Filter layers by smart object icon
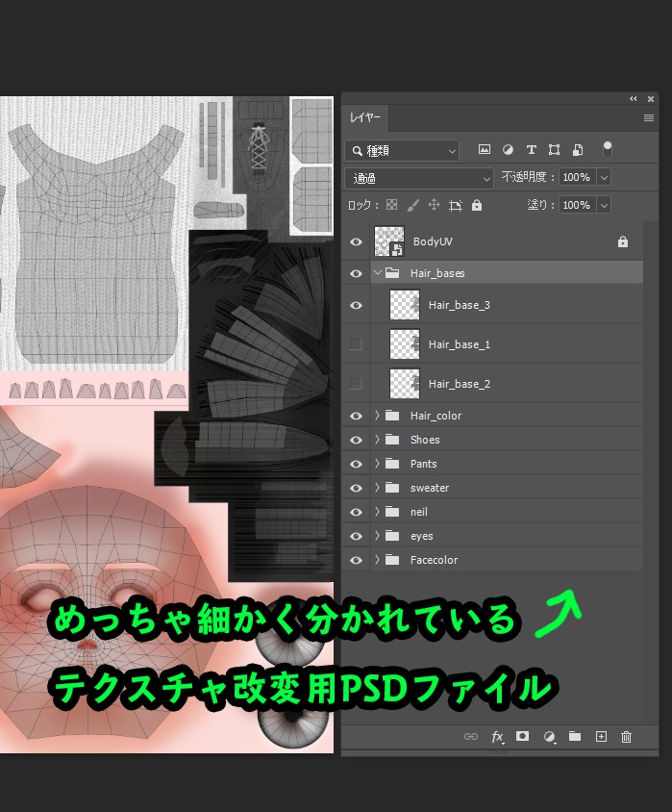 pos(578,150)
